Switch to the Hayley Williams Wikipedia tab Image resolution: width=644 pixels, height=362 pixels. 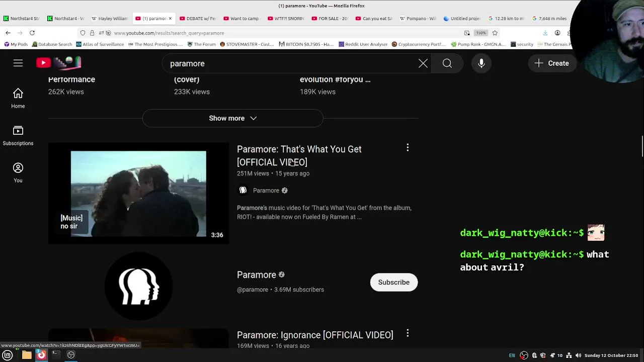click(110, 19)
